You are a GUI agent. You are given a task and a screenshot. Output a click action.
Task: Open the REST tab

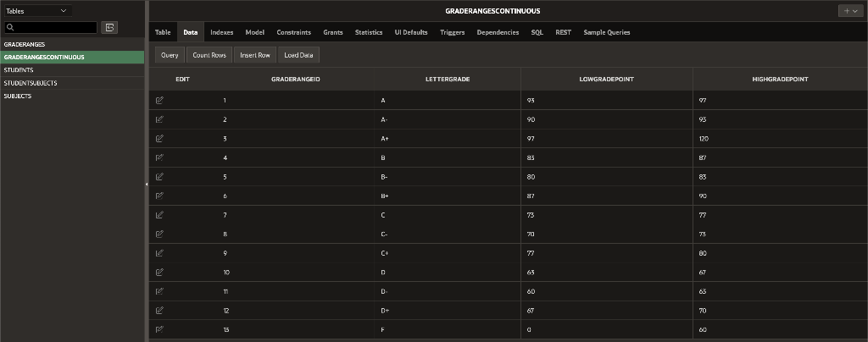(x=563, y=32)
